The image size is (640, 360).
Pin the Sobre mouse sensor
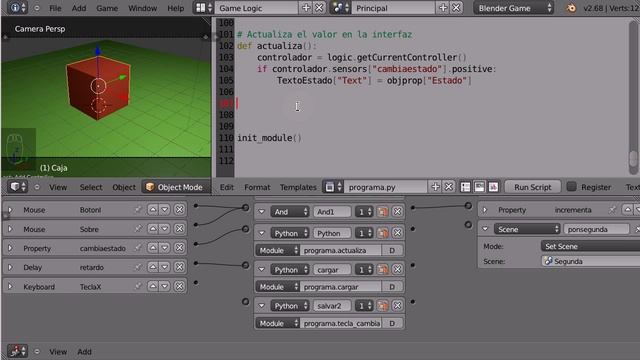tap(138, 229)
